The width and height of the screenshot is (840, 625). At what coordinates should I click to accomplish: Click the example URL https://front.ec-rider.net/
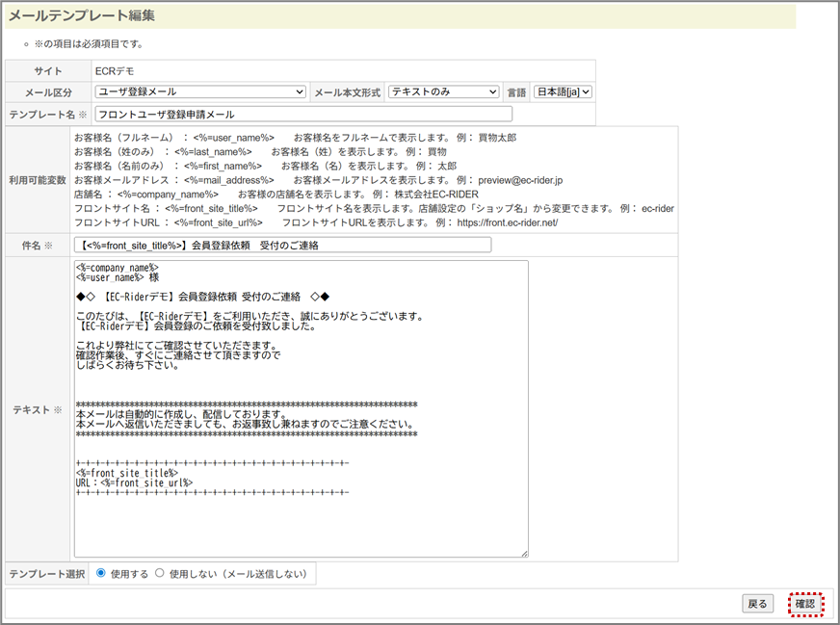click(x=495, y=222)
